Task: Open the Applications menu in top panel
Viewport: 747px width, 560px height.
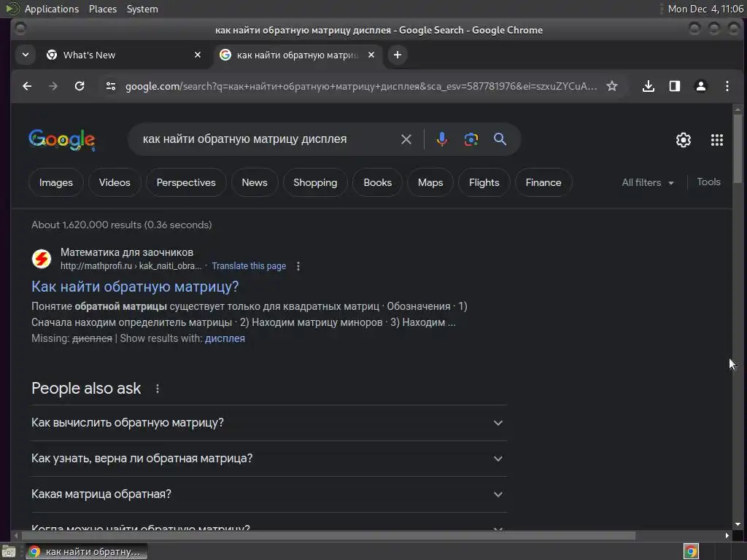Action: (52, 9)
